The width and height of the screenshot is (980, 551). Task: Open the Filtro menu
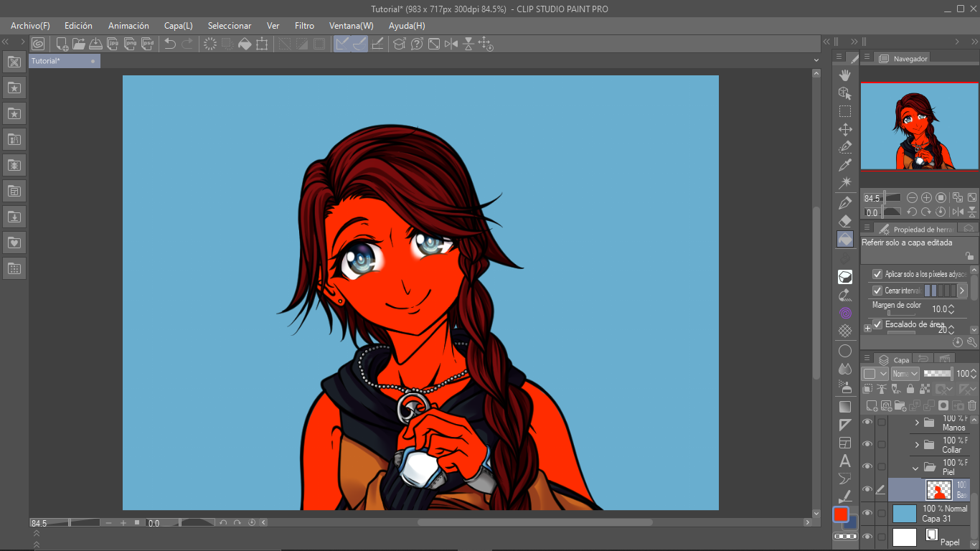(304, 26)
